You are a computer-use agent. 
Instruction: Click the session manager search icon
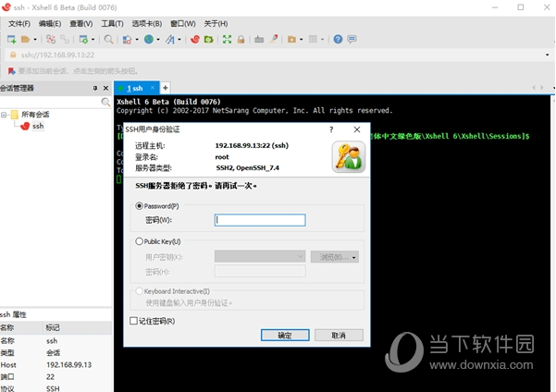[105, 102]
